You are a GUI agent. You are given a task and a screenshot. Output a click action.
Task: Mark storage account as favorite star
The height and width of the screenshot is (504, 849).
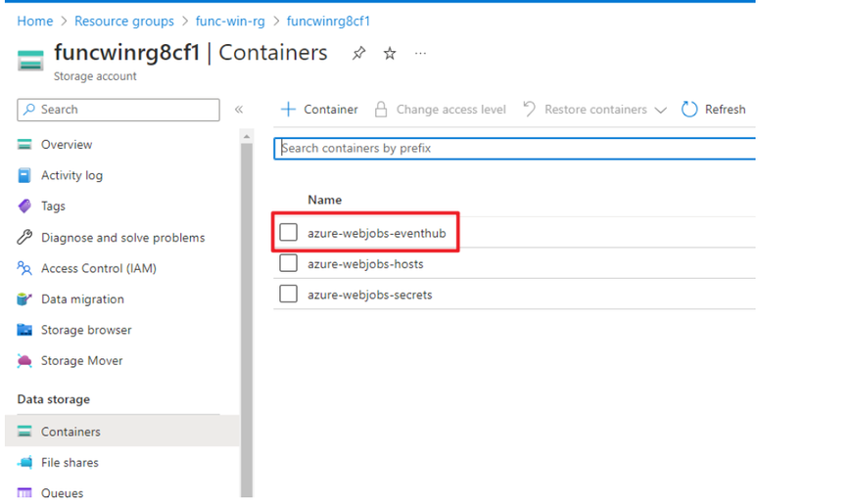pos(390,53)
